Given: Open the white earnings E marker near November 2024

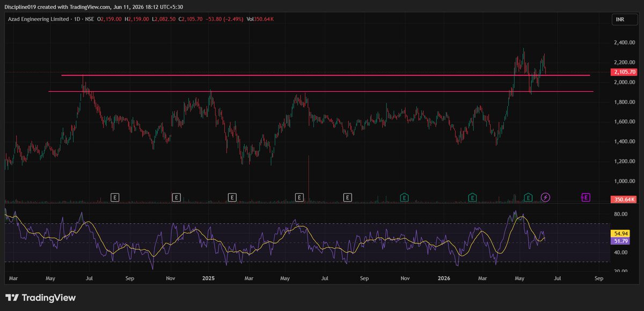Looking at the screenshot, I should point(176,197).
